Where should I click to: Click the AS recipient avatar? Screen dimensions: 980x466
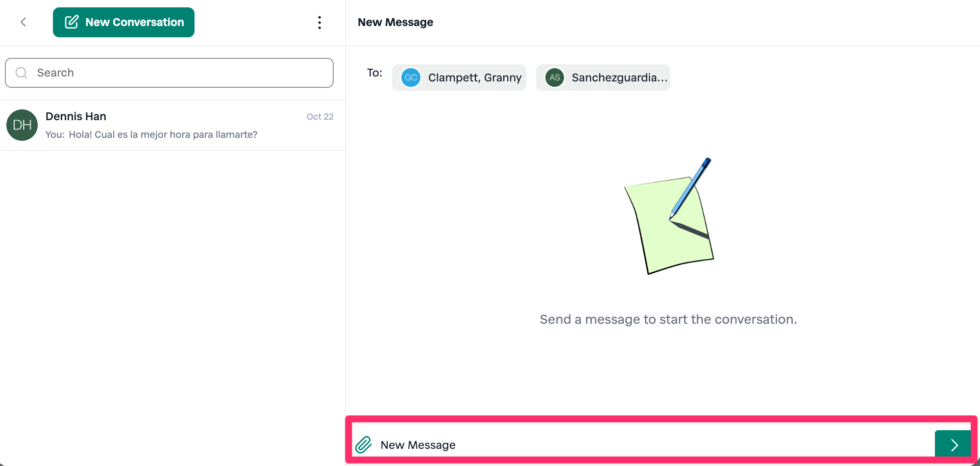pyautogui.click(x=554, y=78)
